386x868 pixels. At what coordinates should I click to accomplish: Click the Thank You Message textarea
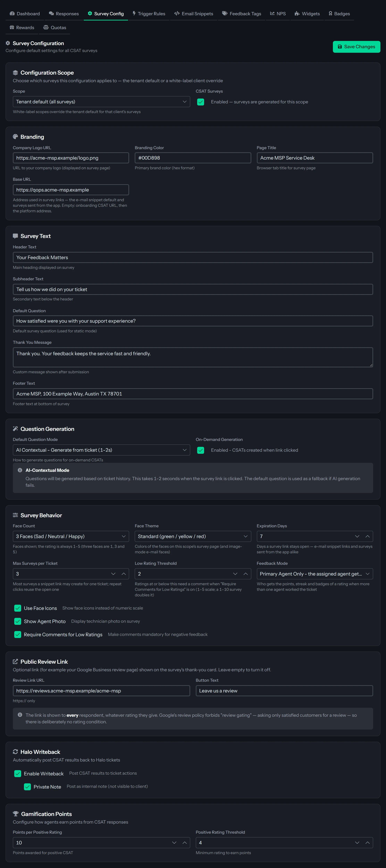point(193,357)
